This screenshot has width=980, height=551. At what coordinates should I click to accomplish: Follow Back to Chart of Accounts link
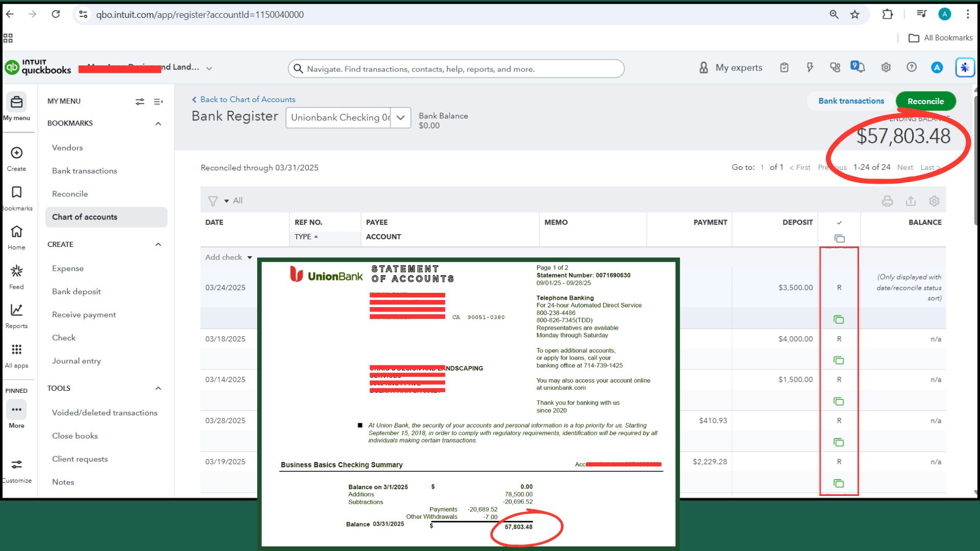(x=243, y=99)
